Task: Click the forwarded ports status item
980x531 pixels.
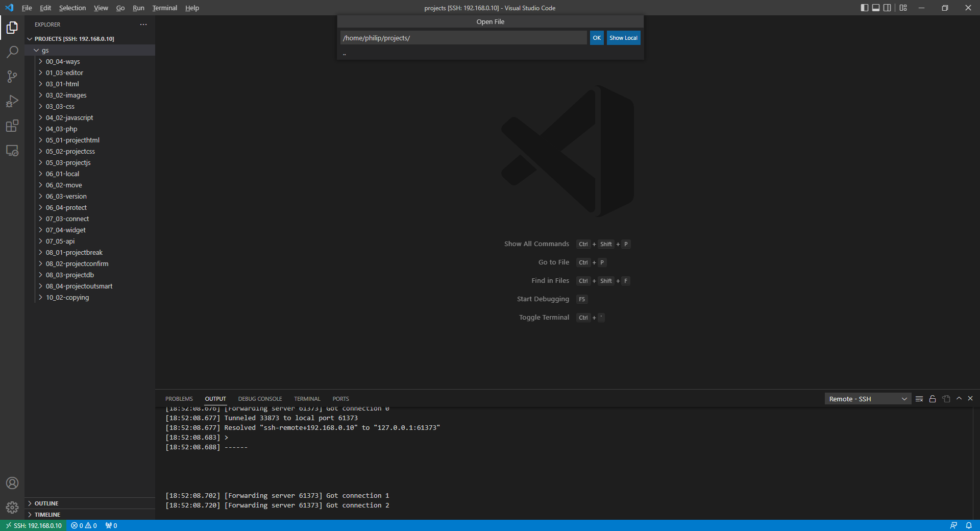Action: click(x=111, y=525)
